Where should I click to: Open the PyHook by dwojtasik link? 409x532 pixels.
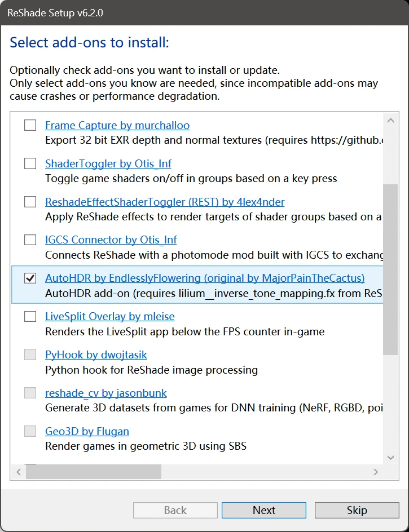click(96, 355)
